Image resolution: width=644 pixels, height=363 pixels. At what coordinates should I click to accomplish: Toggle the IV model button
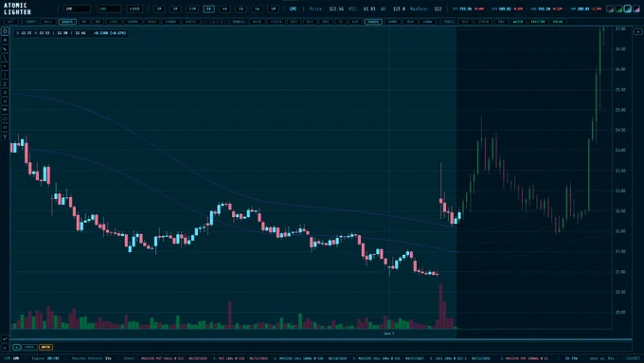(341, 22)
